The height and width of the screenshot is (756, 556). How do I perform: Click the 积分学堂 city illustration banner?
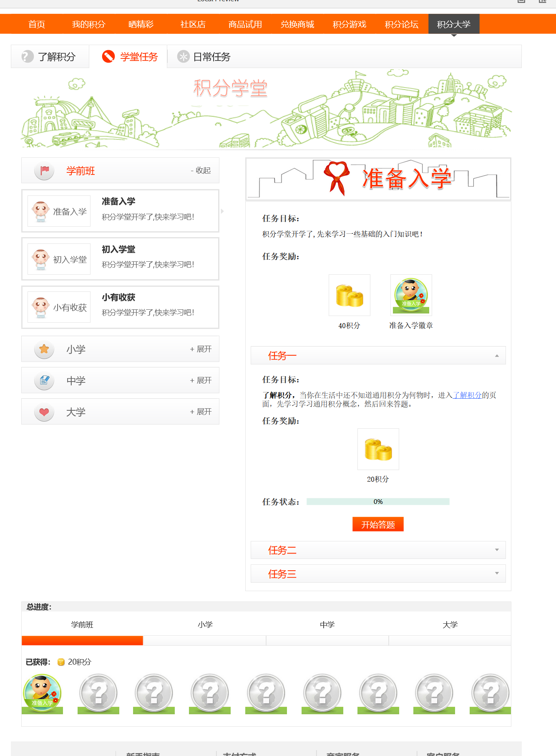266,109
